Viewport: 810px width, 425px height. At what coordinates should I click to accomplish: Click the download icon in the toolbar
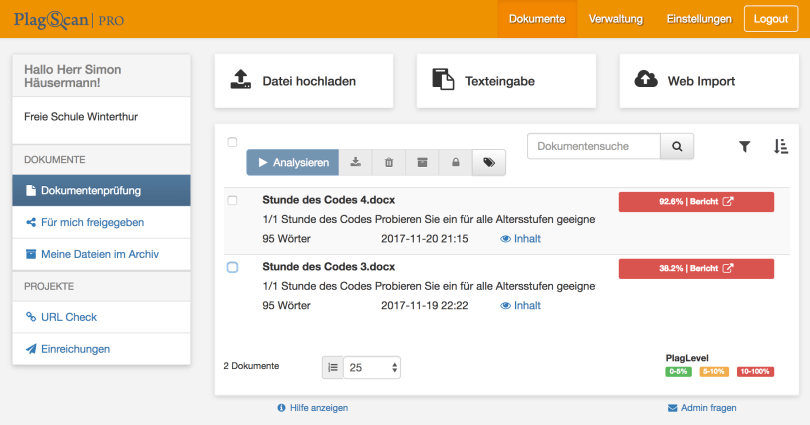(355, 162)
